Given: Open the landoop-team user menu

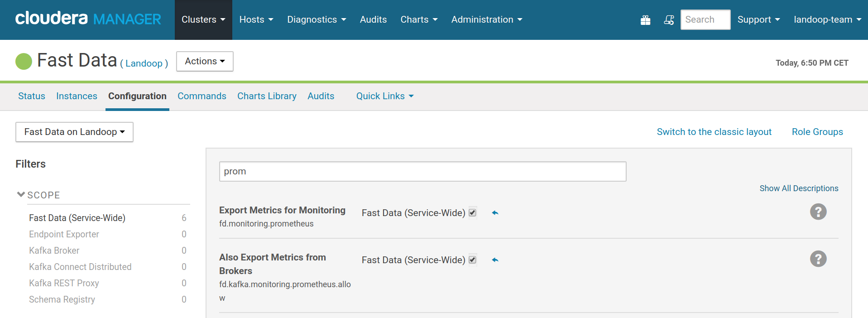Looking at the screenshot, I should [x=827, y=19].
